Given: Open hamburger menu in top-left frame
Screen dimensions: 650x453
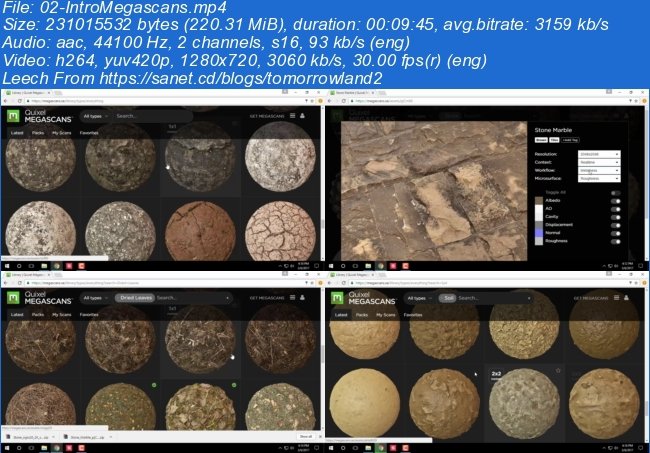Looking at the screenshot, I should pos(293,116).
